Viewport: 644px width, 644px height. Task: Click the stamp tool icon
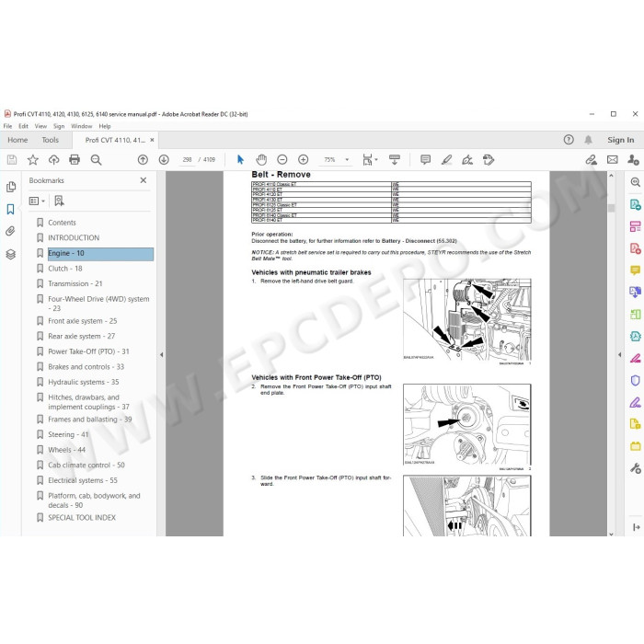click(489, 160)
